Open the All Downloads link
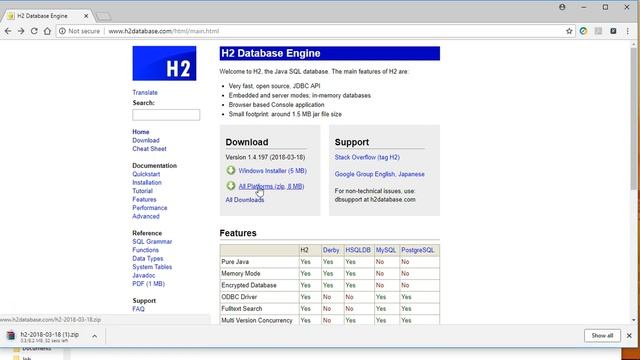 pyautogui.click(x=245, y=200)
